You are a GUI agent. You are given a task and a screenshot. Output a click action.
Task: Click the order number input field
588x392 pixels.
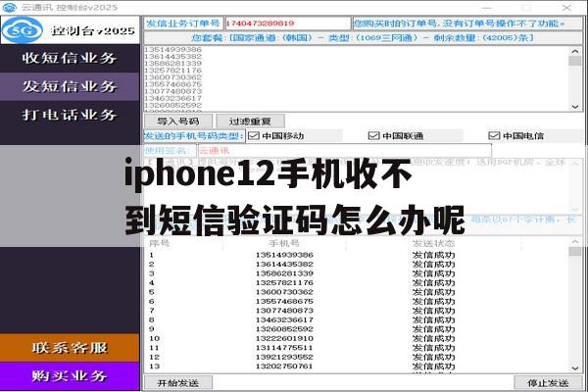pyautogui.click(x=287, y=24)
